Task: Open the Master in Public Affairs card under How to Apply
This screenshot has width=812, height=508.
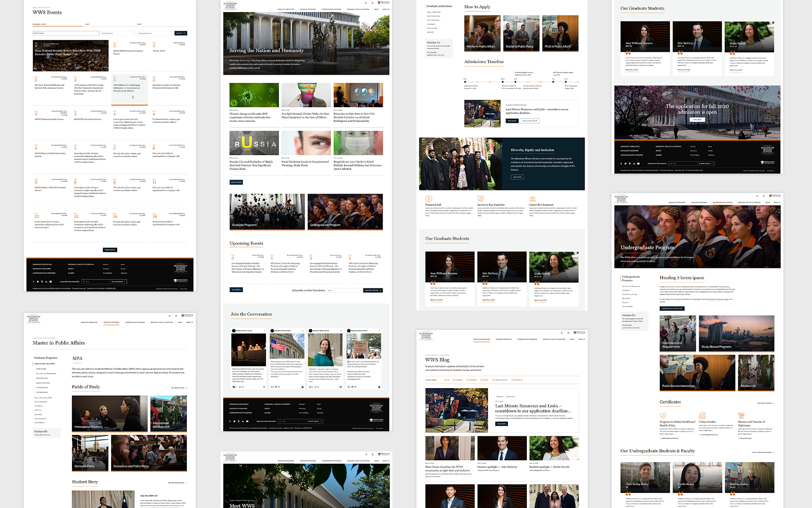Action: click(482, 34)
